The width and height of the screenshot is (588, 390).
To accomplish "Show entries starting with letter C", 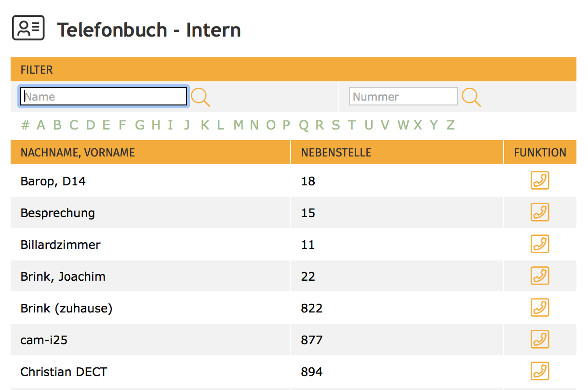I will coord(74,125).
